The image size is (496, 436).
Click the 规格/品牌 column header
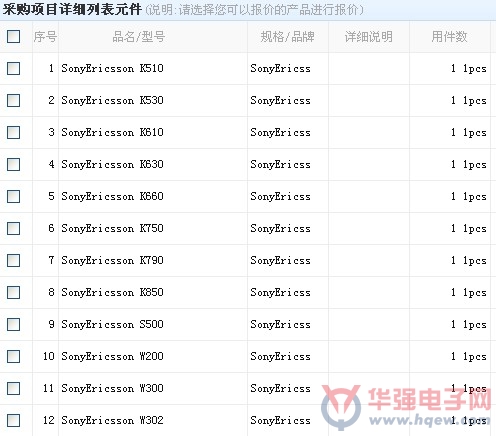click(287, 37)
